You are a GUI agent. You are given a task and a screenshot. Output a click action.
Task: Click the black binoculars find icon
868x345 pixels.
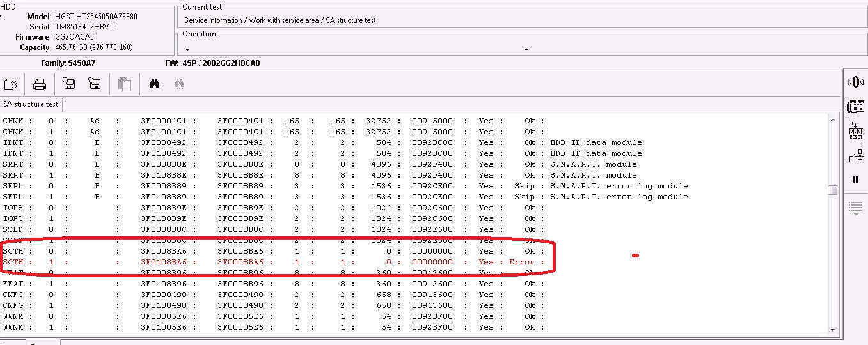[154, 84]
